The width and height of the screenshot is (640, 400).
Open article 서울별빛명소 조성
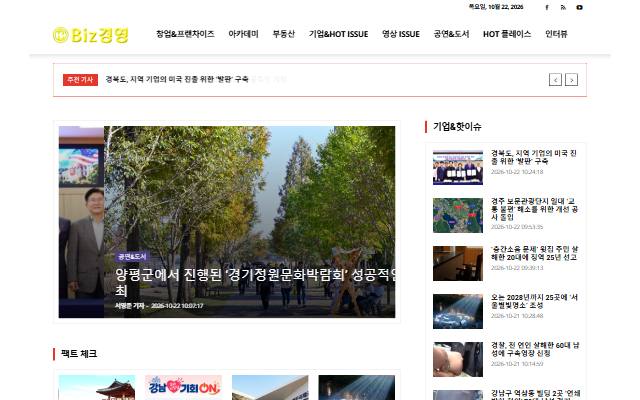(x=534, y=301)
